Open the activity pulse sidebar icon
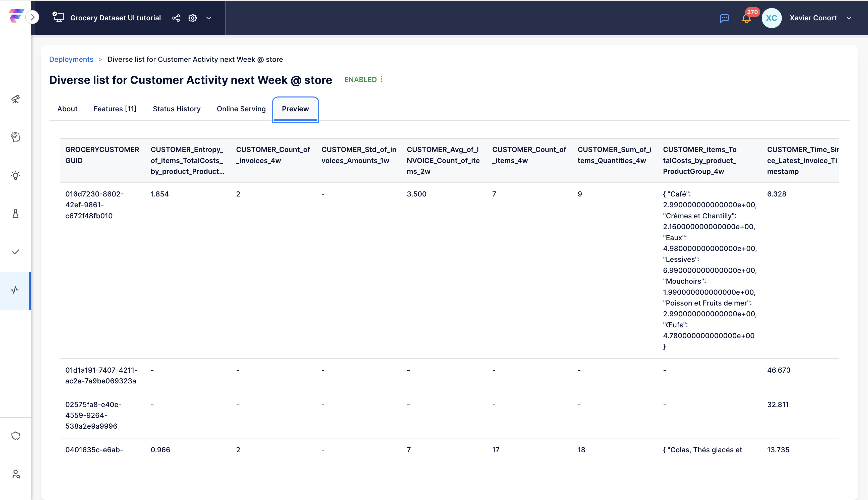The width and height of the screenshot is (868, 500). click(x=15, y=290)
